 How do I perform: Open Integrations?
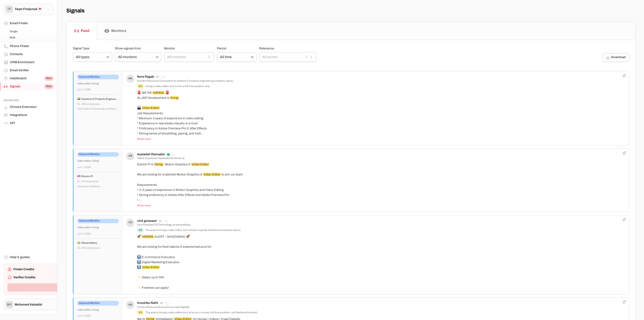[18, 115]
